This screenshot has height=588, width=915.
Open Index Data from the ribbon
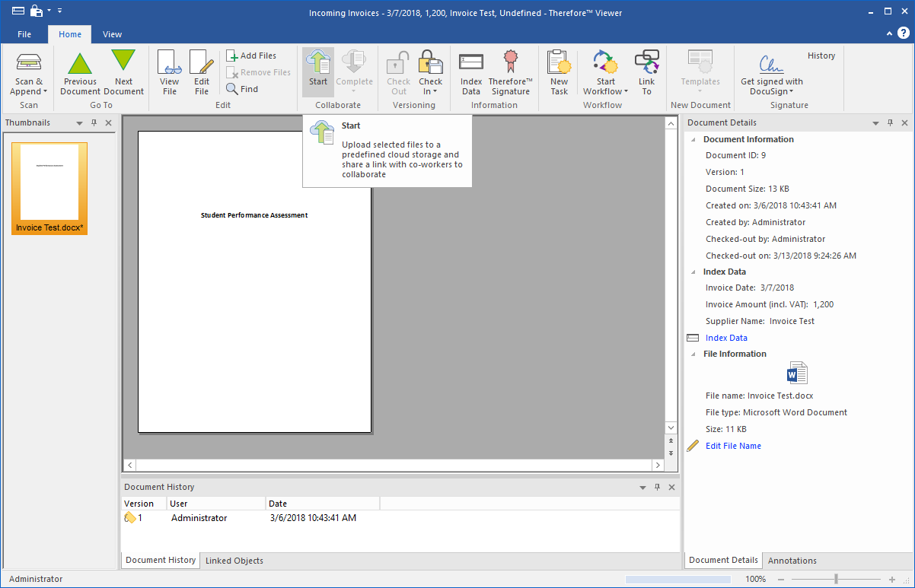tap(471, 63)
